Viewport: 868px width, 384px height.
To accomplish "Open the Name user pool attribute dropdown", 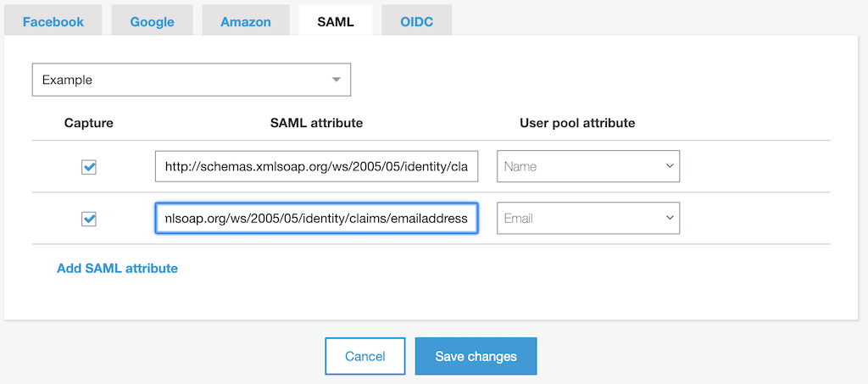I will (x=588, y=166).
